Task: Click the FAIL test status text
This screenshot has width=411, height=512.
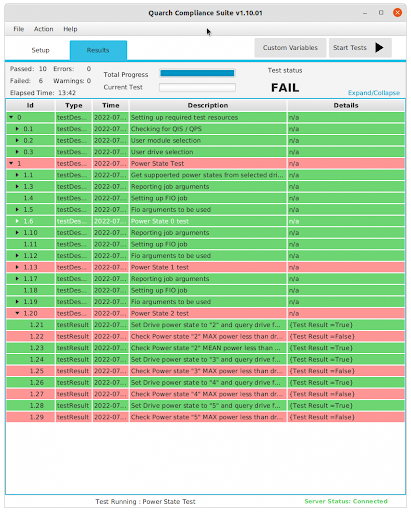Action: point(285,88)
